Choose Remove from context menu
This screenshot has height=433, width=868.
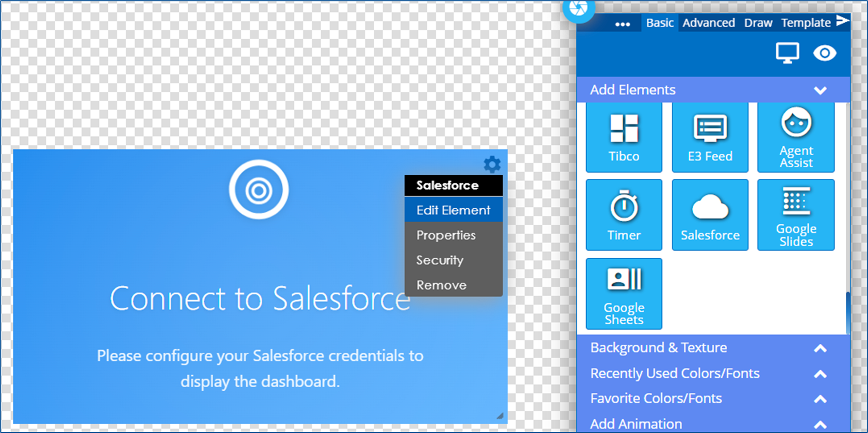pyautogui.click(x=454, y=285)
